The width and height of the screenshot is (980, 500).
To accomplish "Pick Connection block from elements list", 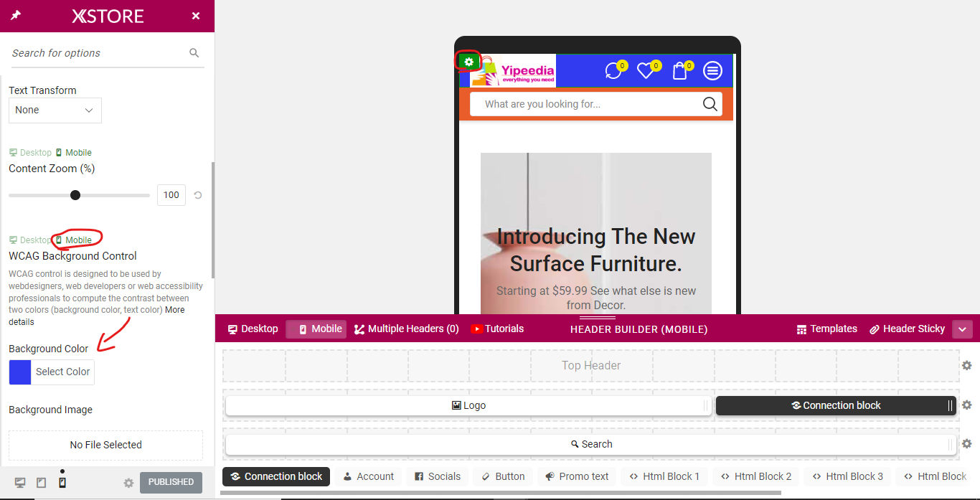I will point(276,476).
